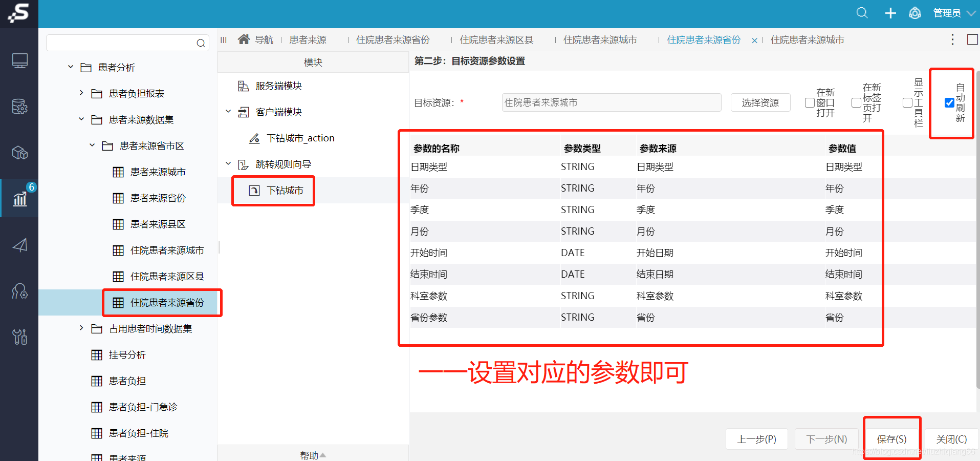980x461 pixels.
Task: Open the bar chart analysis sidebar icon
Action: (x=19, y=199)
